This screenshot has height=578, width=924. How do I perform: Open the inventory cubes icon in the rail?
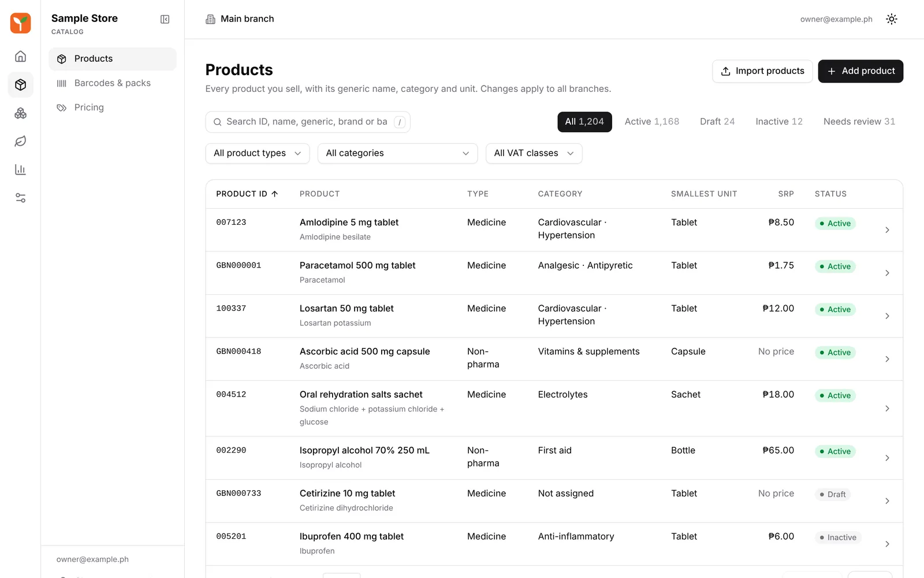click(20, 113)
